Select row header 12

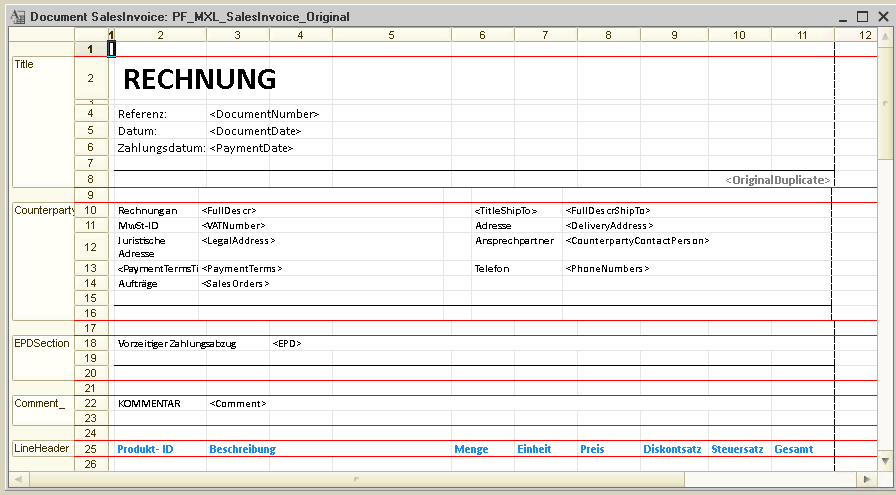[91, 246]
